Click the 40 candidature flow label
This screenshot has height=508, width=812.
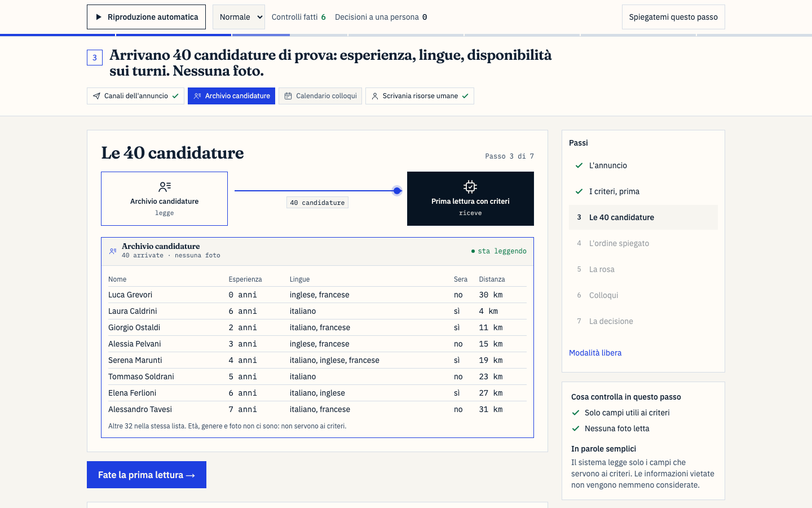tap(317, 203)
